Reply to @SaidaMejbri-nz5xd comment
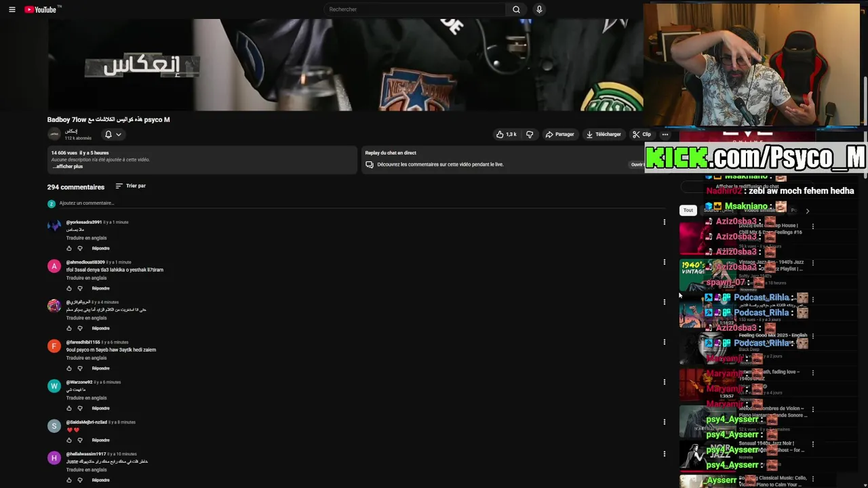 point(100,440)
